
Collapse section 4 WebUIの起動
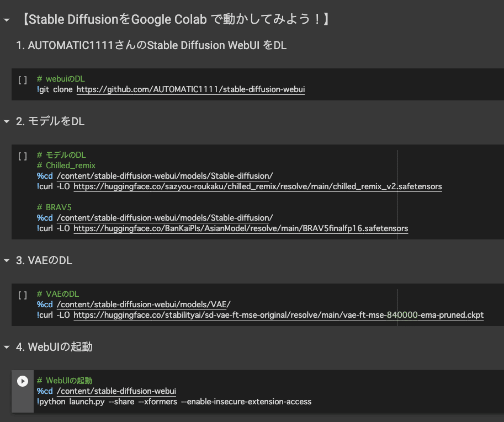tap(7, 347)
